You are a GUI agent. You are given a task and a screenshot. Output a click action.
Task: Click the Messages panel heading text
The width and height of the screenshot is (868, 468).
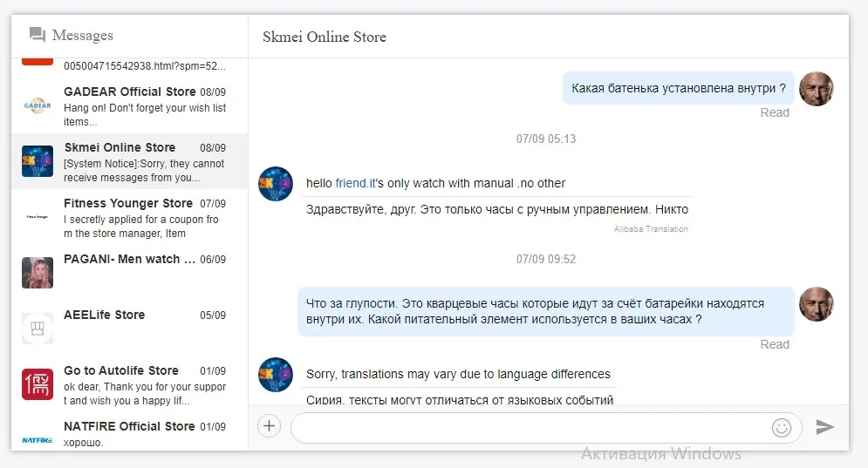click(83, 36)
